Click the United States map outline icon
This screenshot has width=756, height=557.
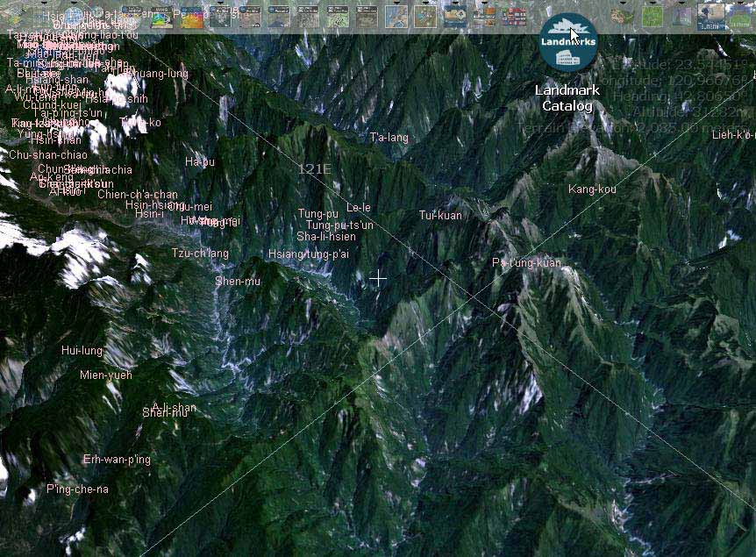[623, 16]
